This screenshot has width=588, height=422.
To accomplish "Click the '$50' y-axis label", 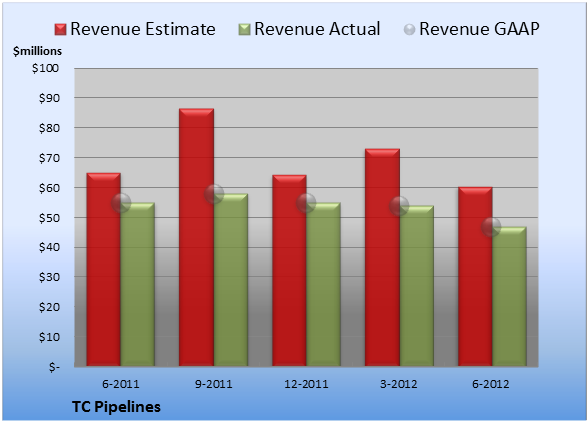I will click(x=49, y=218).
